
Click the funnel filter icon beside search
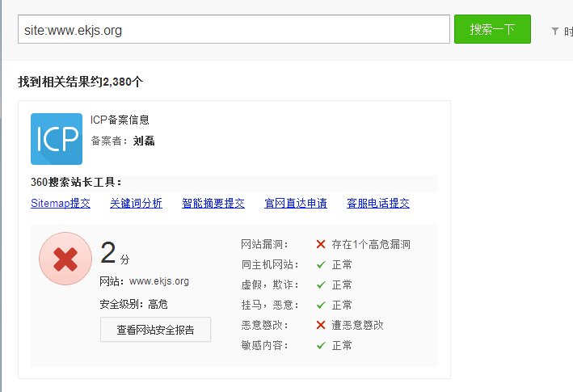[555, 31]
